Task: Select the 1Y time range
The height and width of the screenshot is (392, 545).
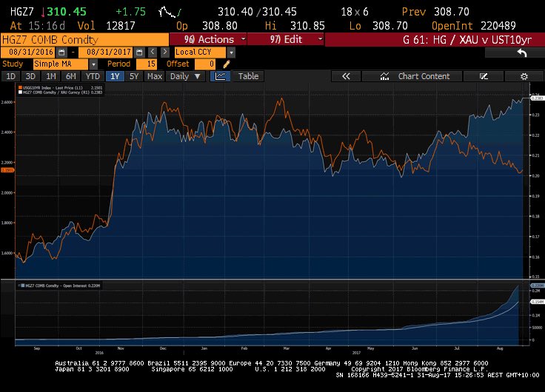Action: pyautogui.click(x=115, y=76)
